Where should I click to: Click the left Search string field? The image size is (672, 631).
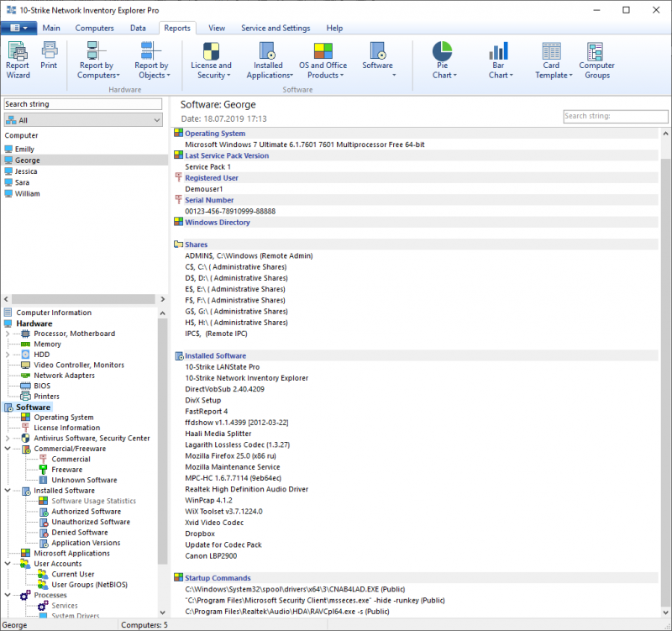pos(83,104)
